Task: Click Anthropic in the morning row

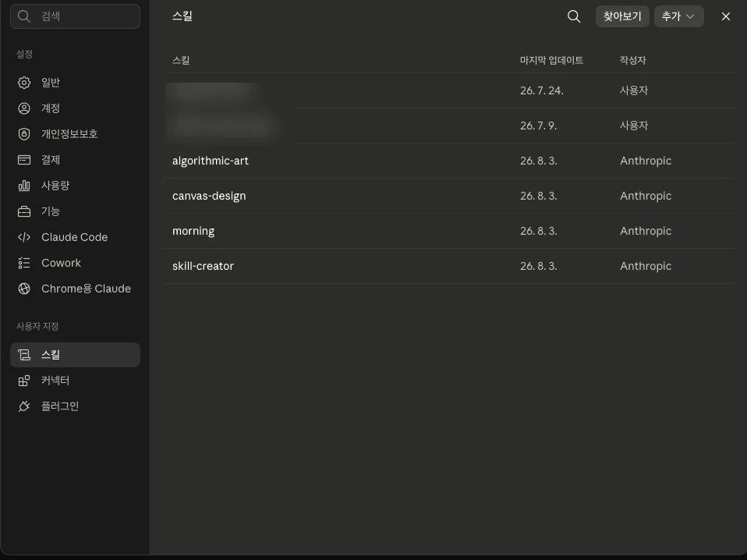Action: (x=646, y=231)
